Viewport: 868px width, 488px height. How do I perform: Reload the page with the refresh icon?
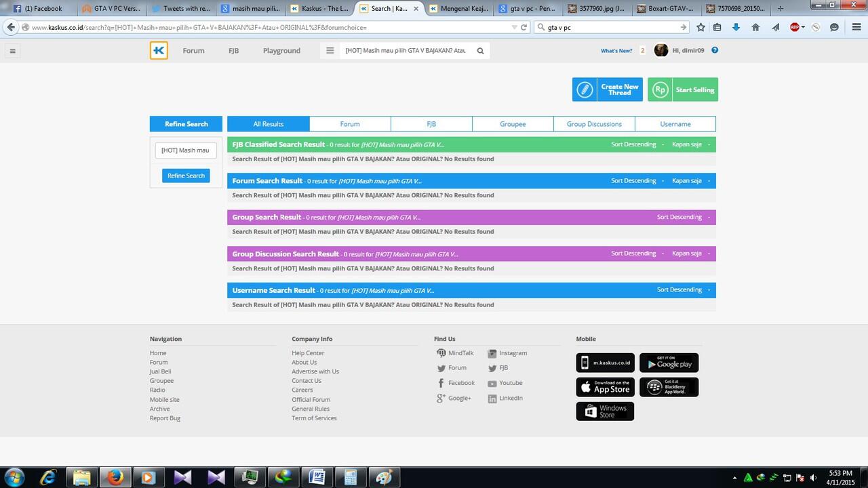point(524,27)
